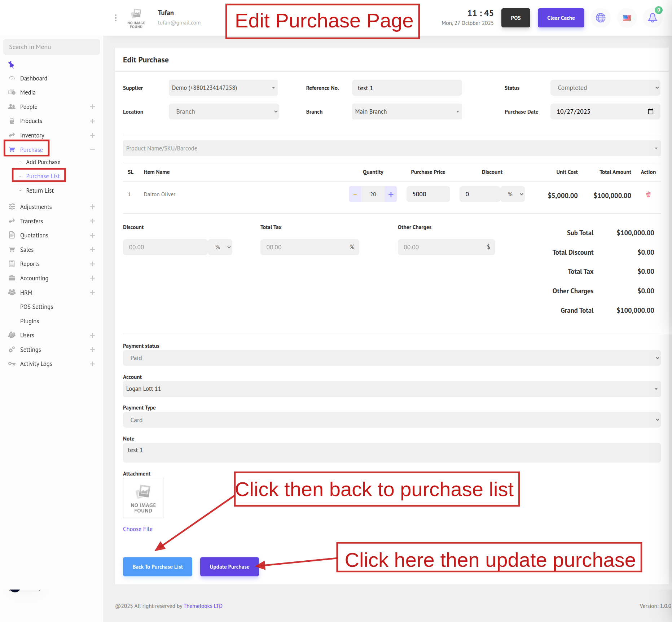Click the US flag language icon
The width and height of the screenshot is (672, 622).
[627, 18]
